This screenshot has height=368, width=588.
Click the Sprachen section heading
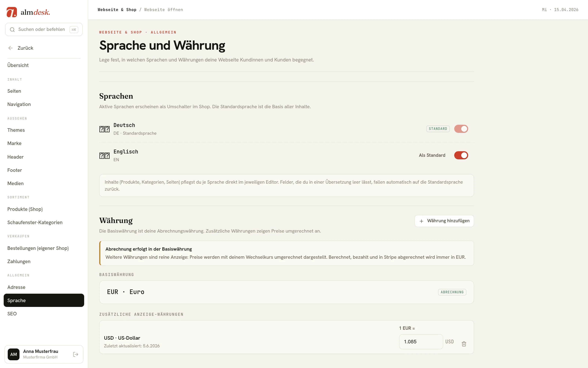[116, 96]
